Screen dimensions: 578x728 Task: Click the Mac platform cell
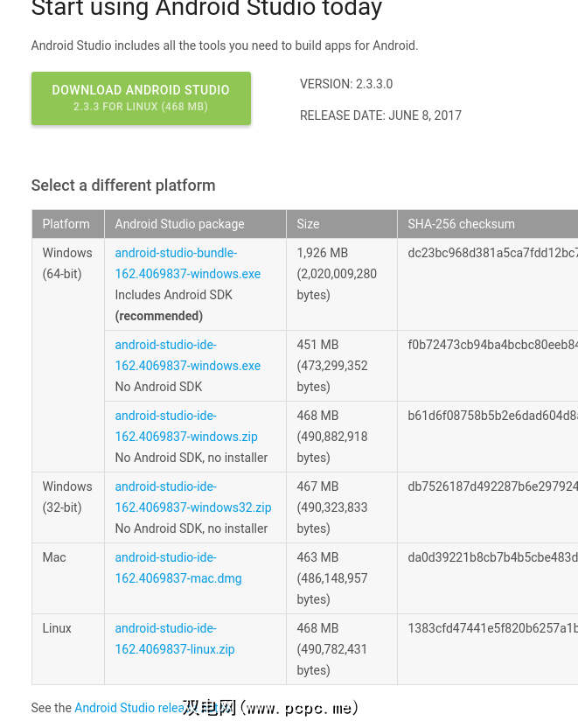[54, 557]
